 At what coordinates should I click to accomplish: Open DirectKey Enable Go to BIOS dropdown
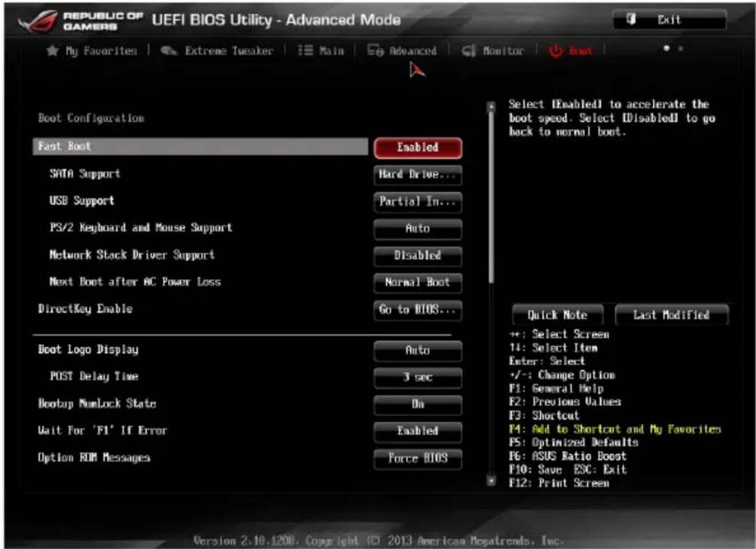417,309
